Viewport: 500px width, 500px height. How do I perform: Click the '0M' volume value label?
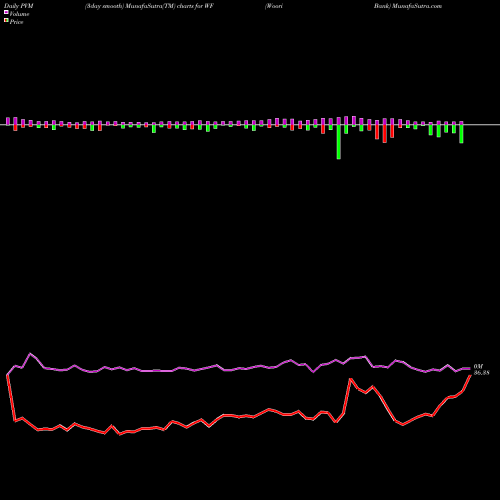point(478,367)
